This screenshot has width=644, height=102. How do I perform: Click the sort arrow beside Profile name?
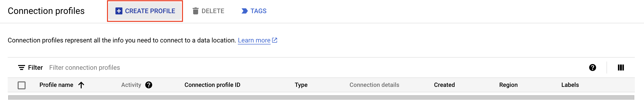point(81,85)
